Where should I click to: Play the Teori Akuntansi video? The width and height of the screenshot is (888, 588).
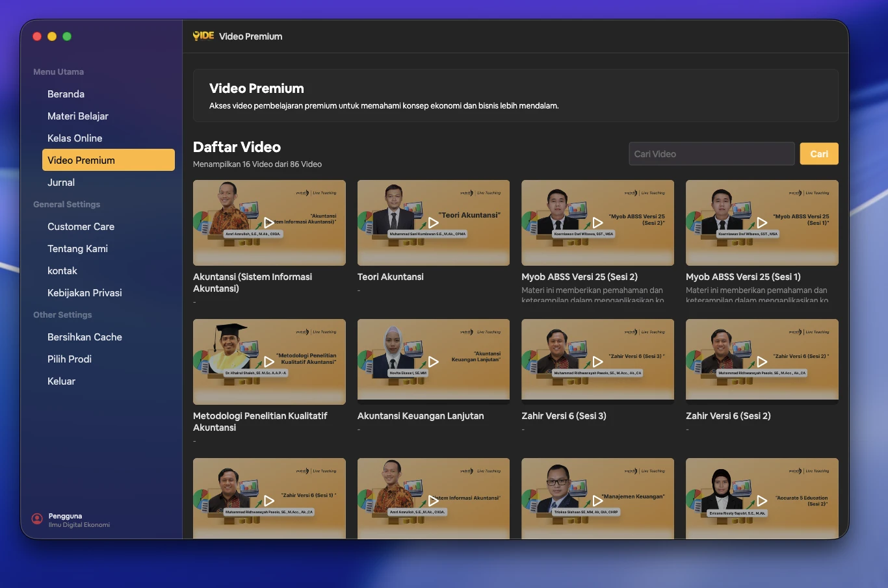(x=433, y=223)
